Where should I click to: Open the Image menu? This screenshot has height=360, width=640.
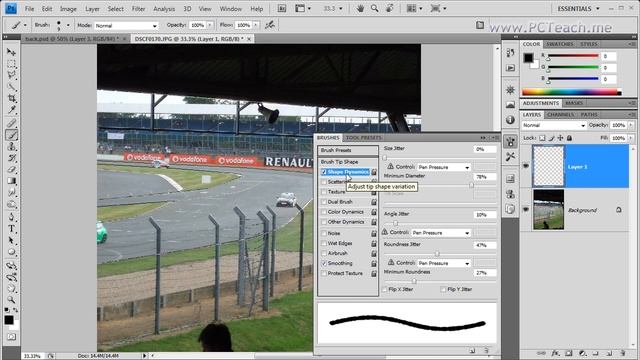click(x=68, y=9)
